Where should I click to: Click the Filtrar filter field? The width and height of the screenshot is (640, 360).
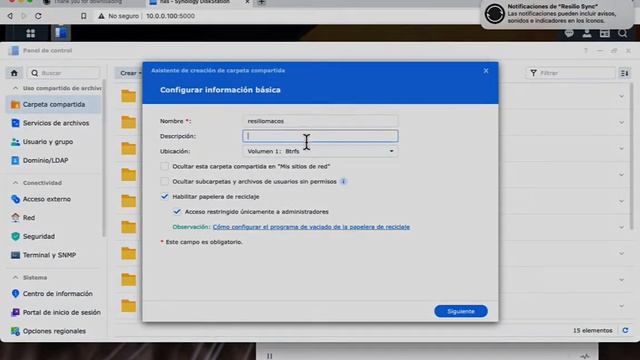coord(570,73)
